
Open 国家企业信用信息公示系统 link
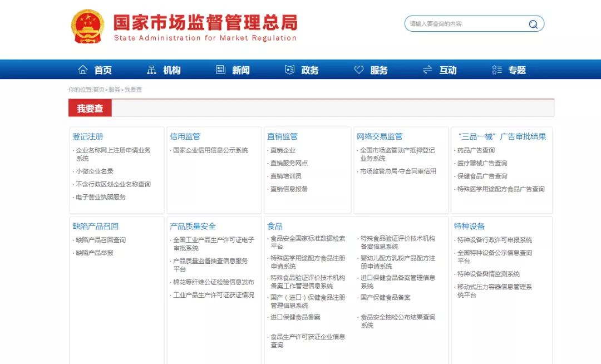tap(210, 150)
